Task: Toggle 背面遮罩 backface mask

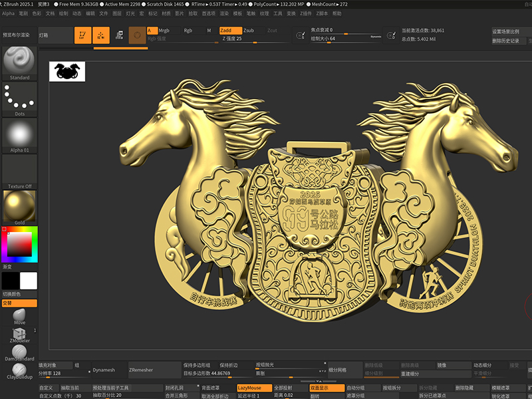Action: [x=218, y=388]
